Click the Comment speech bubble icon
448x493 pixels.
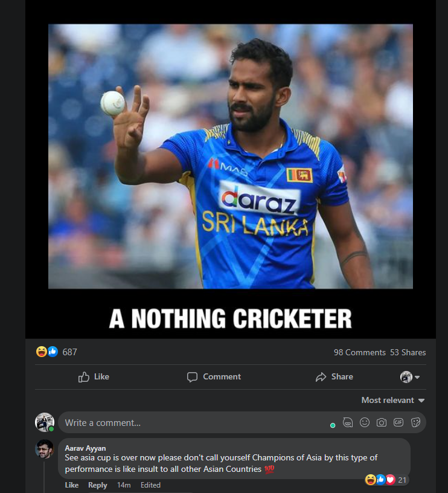[x=192, y=376]
